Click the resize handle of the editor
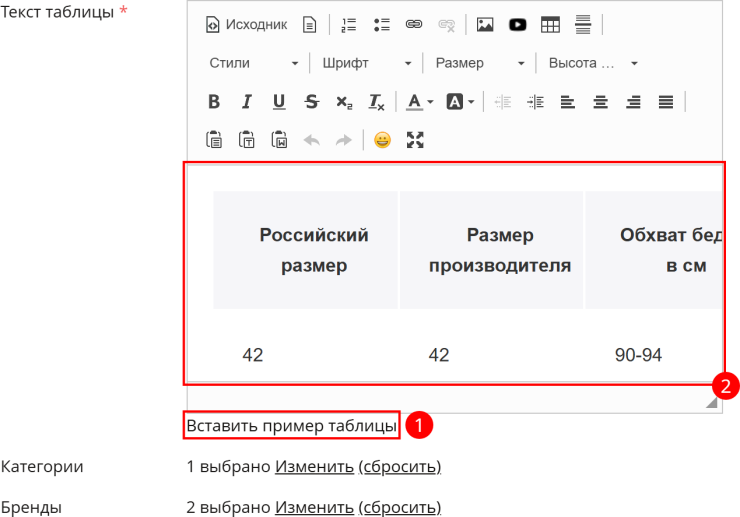 coord(712,402)
